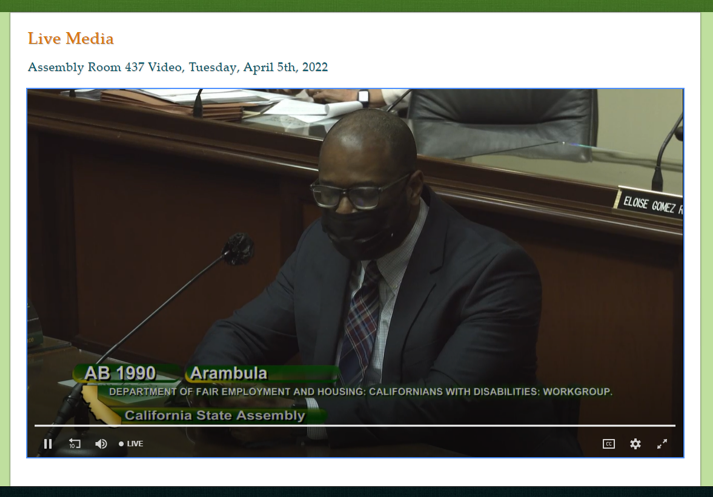Select the Live Media heading
This screenshot has width=713, height=497.
point(71,39)
